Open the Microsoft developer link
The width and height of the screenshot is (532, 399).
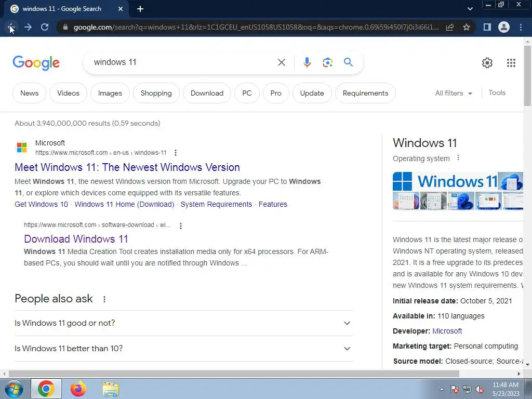pyautogui.click(x=447, y=331)
